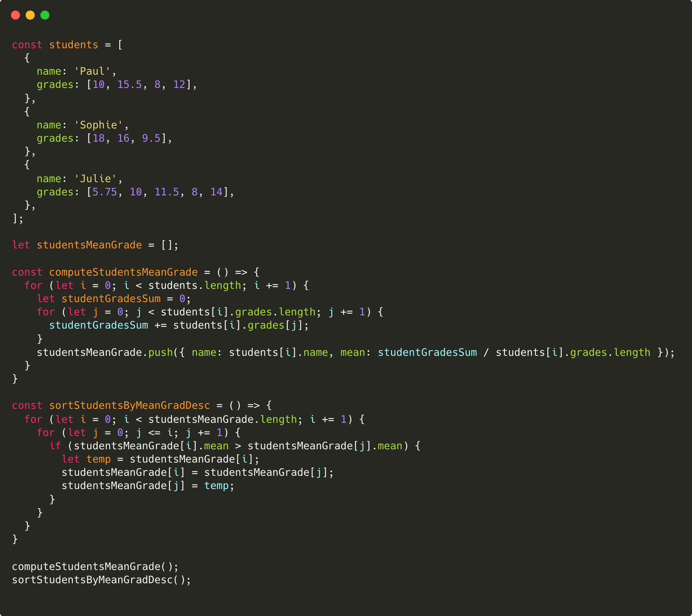Click the sortStudentsByMeanGradDesc() call at bottom

point(102,580)
